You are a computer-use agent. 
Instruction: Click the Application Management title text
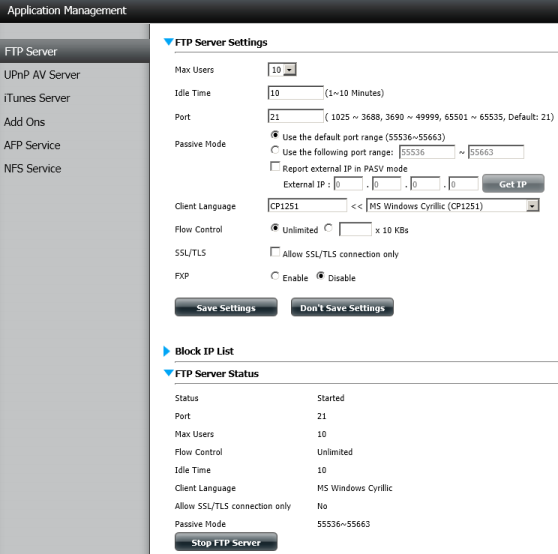point(67,11)
